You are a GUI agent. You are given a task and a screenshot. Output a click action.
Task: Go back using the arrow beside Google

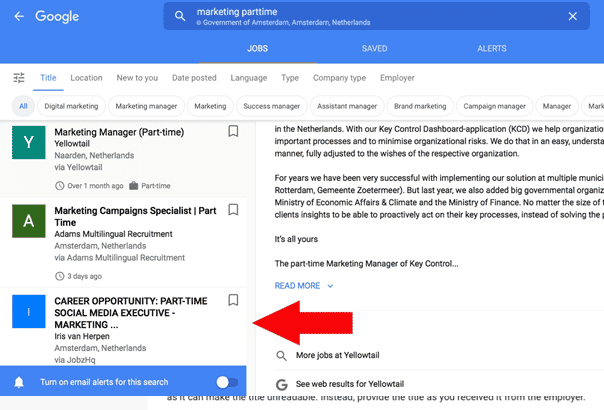19,16
